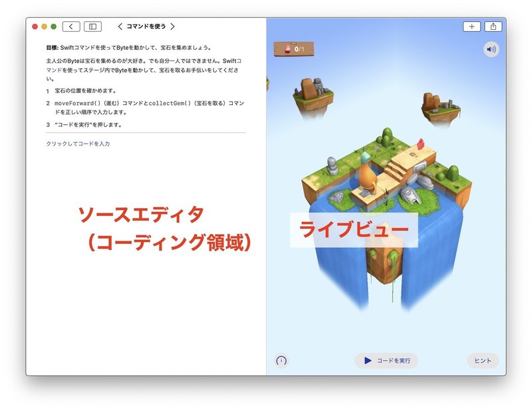Open the ヒント button
Screen dimensions: 532x410
tap(483, 360)
